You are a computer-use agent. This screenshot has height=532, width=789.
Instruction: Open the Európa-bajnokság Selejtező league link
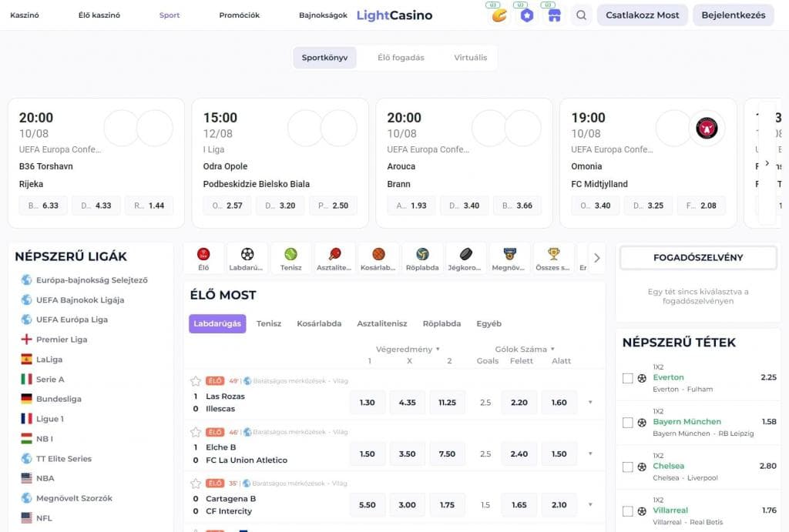(92, 280)
